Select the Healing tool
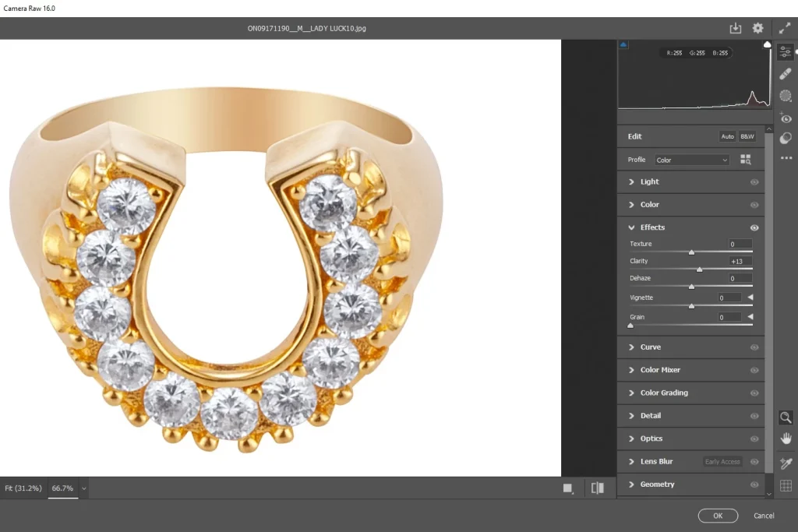 click(x=786, y=74)
